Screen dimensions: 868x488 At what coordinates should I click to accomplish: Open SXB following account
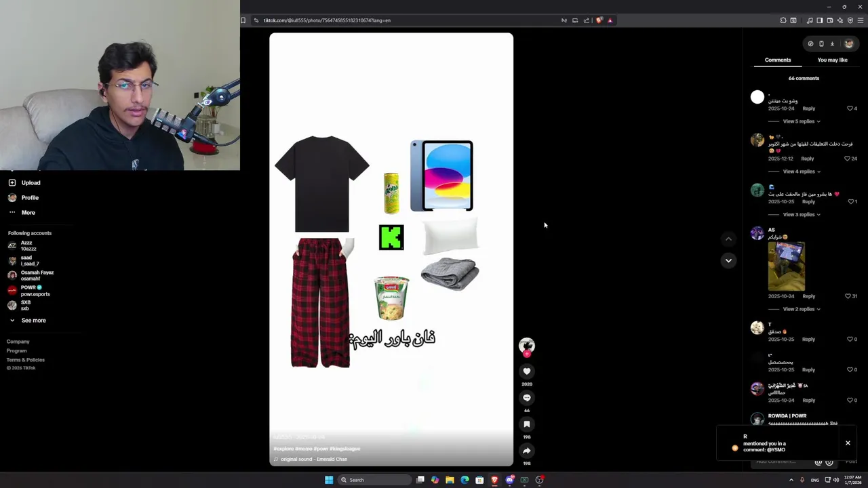pyautogui.click(x=19, y=305)
